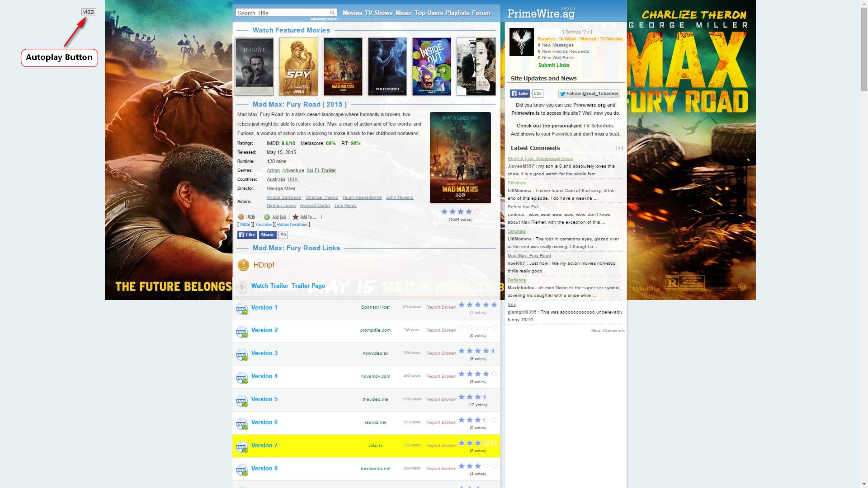Open Stitchers comment by LitlMomma about Cam

coord(517,183)
